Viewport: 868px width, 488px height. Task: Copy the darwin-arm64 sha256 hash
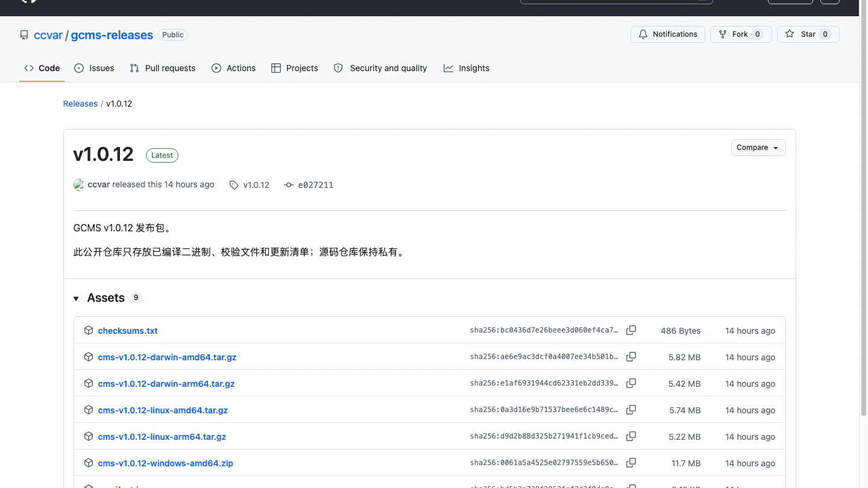coord(631,383)
